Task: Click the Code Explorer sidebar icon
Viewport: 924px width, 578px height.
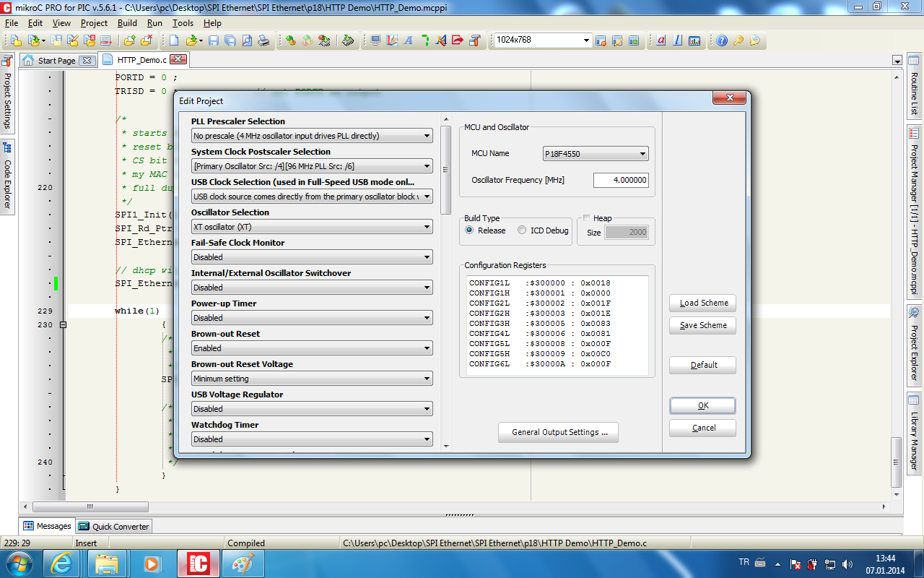Action: (x=7, y=147)
